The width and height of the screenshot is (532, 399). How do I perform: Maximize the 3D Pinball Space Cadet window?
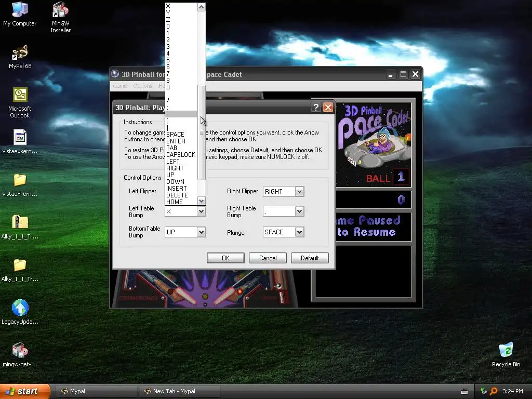(403, 74)
